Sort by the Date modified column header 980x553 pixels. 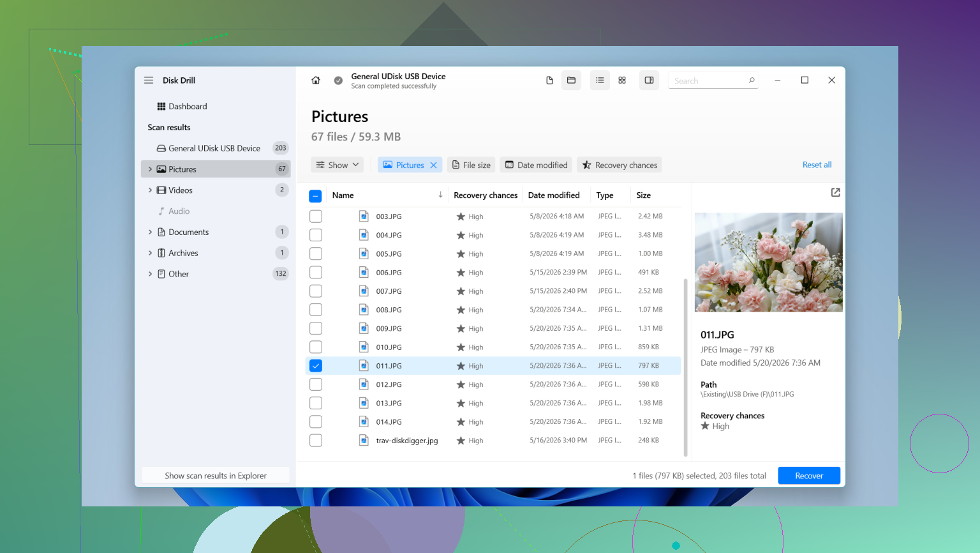(x=554, y=195)
